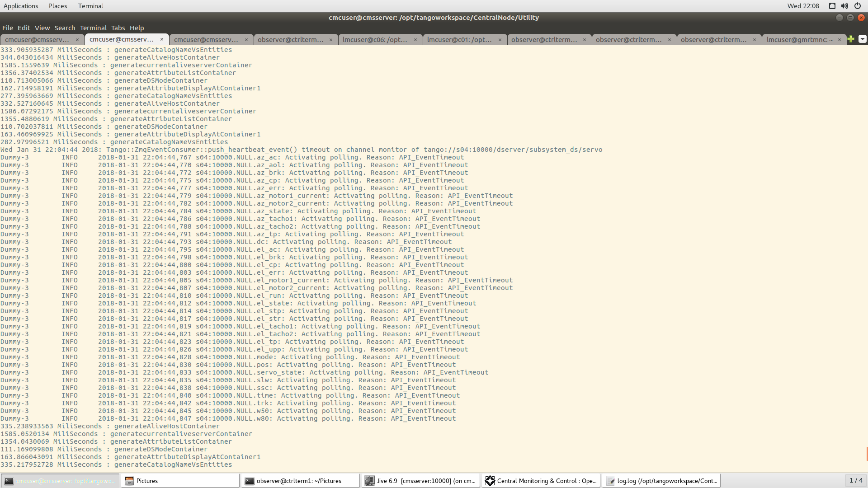
Task: Close the third cmcuser@cmsserv tab
Action: point(246,40)
